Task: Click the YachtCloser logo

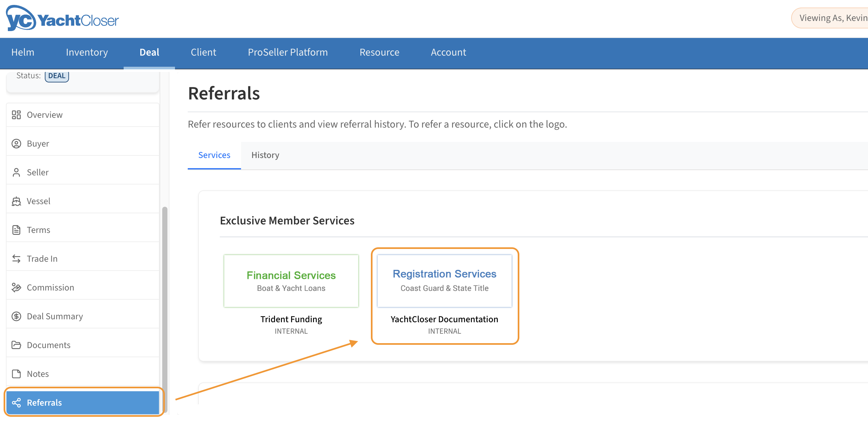Action: (x=62, y=19)
